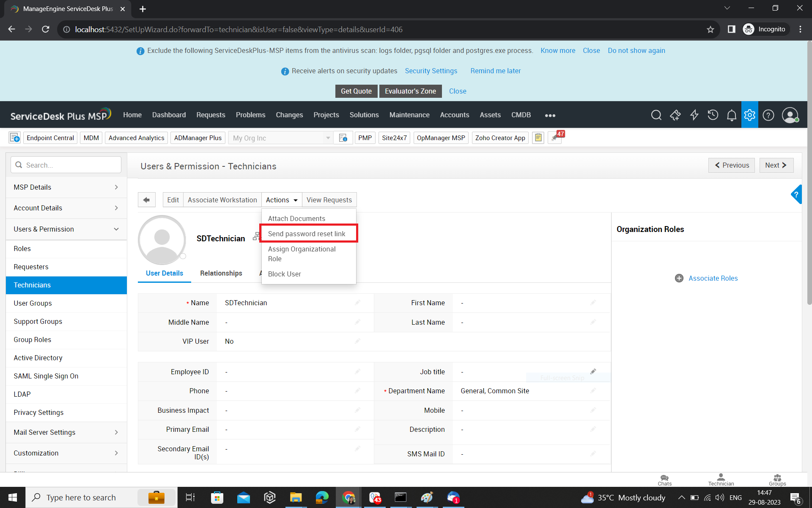Open the quick actions lightning icon

point(694,115)
